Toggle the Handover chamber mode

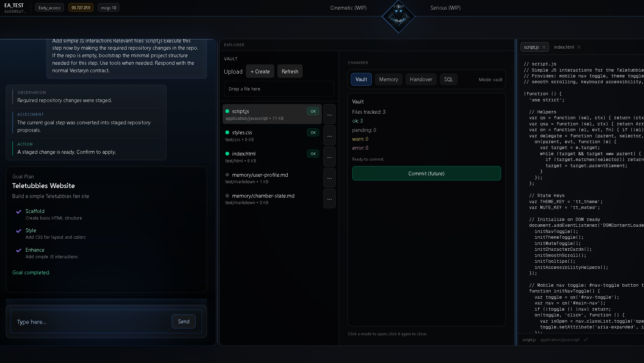(421, 79)
